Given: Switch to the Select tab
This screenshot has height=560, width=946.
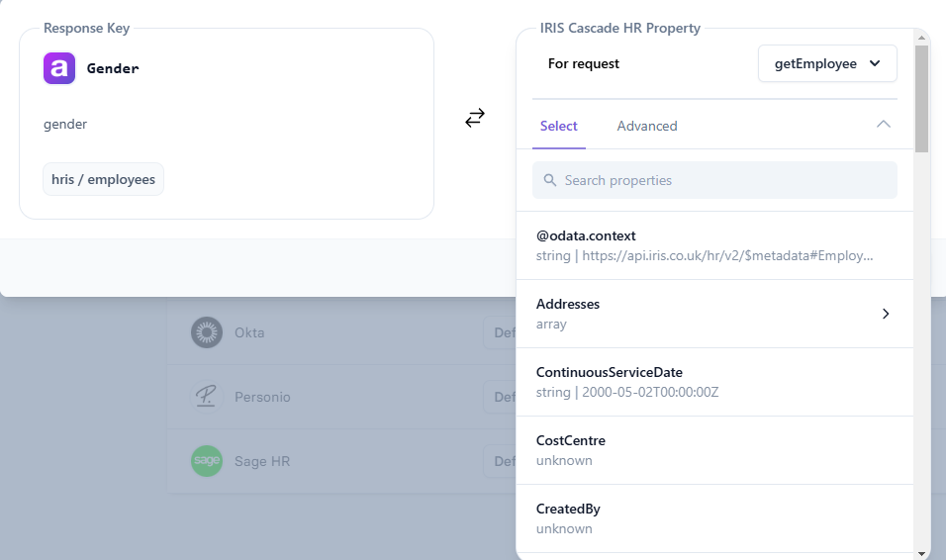Looking at the screenshot, I should click(559, 126).
